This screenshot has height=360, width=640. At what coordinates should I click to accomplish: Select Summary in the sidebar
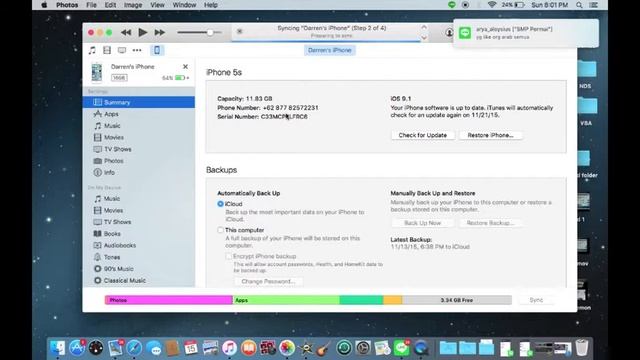click(139, 102)
